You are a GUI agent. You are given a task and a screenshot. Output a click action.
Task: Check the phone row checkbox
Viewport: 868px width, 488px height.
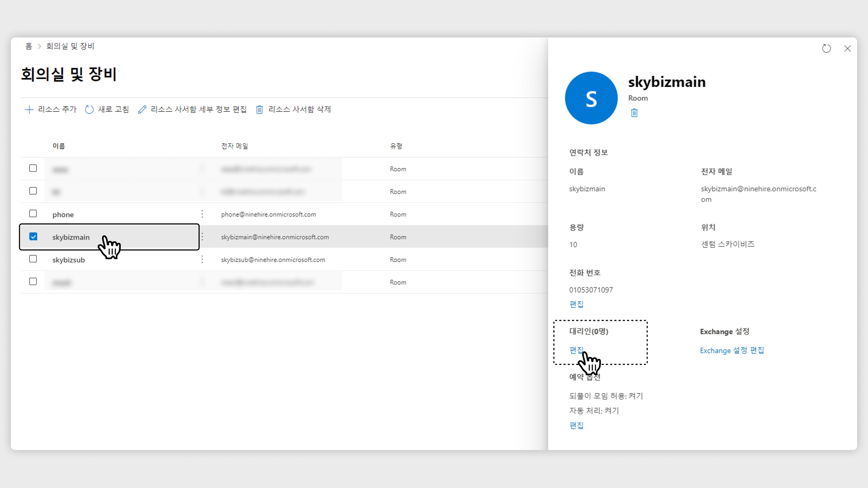33,213
